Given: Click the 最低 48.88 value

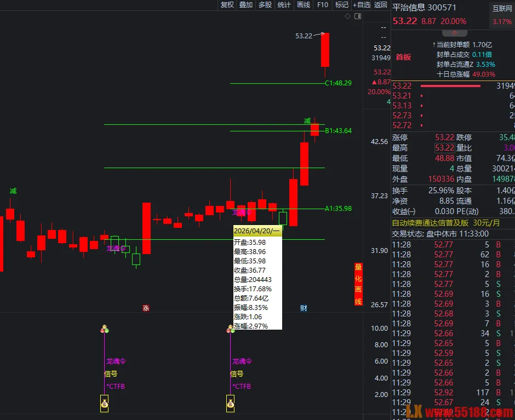Looking at the screenshot, I should click(x=445, y=158).
